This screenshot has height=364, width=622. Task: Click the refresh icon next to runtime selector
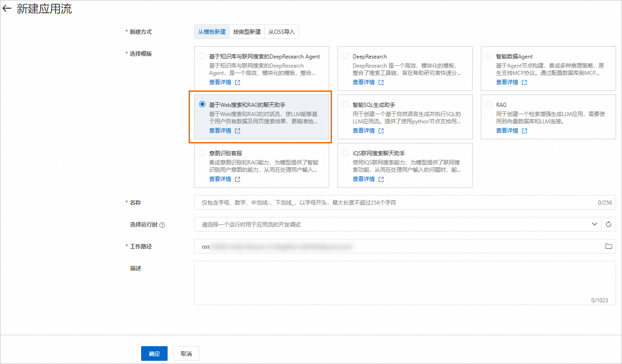(x=608, y=224)
